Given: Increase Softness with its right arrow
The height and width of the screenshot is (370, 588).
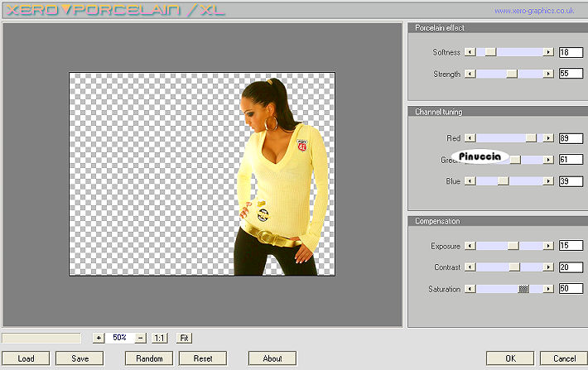Looking at the screenshot, I should coord(548,52).
